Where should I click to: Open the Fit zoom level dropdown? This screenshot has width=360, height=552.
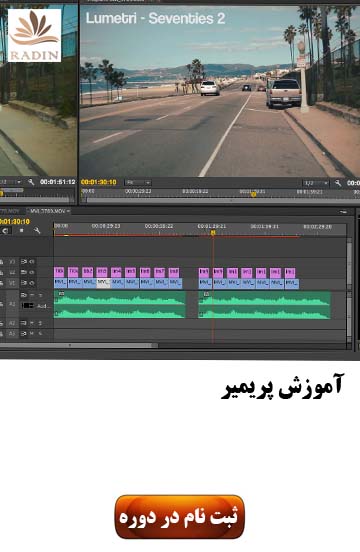[x=138, y=182]
